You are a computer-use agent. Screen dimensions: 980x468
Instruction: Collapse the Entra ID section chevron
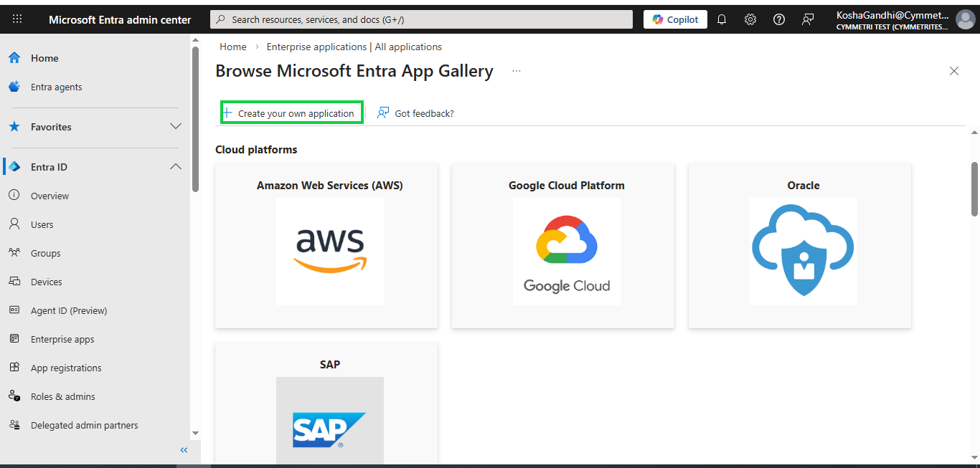tap(176, 166)
